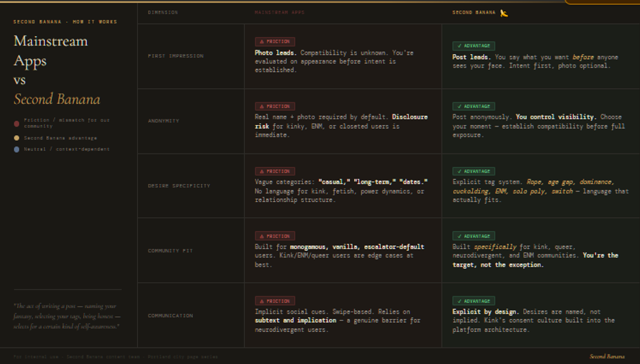Click the MAINSTREAM APPS column header
This screenshot has width=640, height=364.
click(x=279, y=13)
